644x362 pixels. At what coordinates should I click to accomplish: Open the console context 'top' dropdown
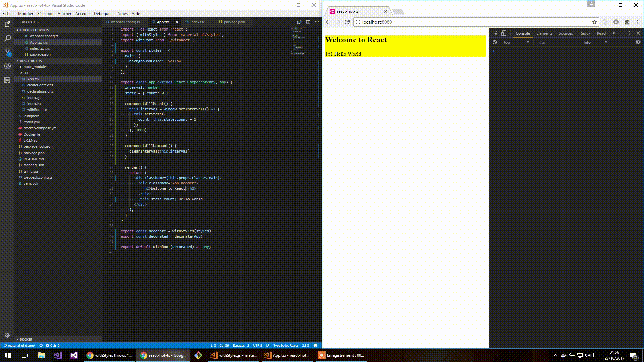[516, 42]
